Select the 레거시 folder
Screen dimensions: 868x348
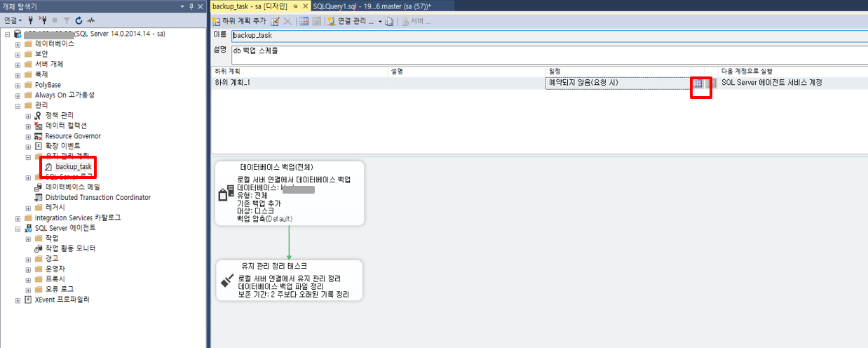[55, 208]
